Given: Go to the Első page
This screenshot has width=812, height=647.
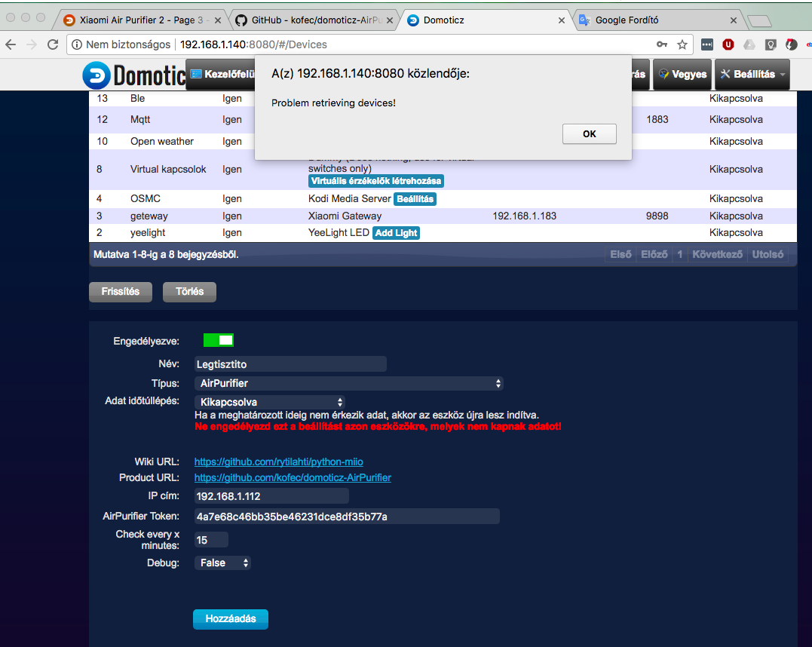Looking at the screenshot, I should [x=620, y=254].
